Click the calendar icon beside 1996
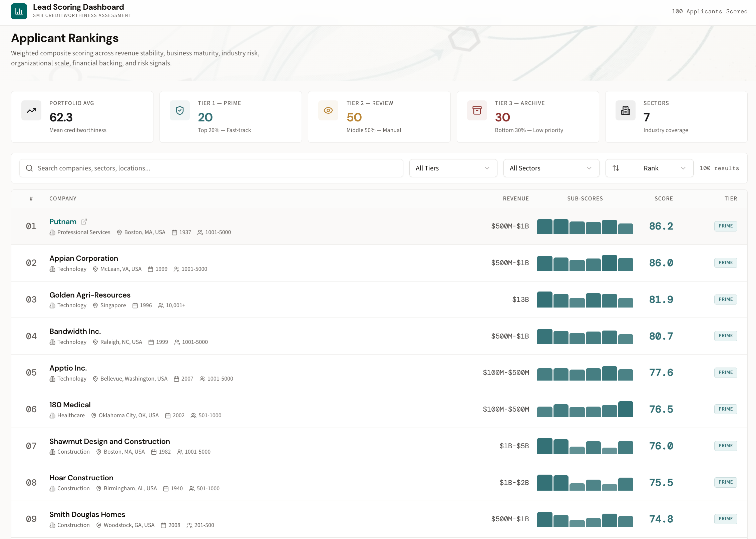756x539 pixels. [x=135, y=306]
